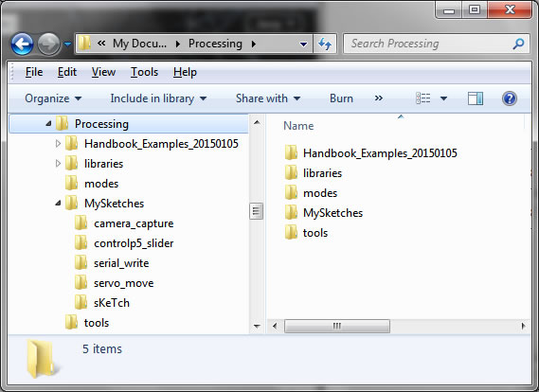This screenshot has width=539, height=392.
Task: Select serial_write folder in tree
Action: 121,263
